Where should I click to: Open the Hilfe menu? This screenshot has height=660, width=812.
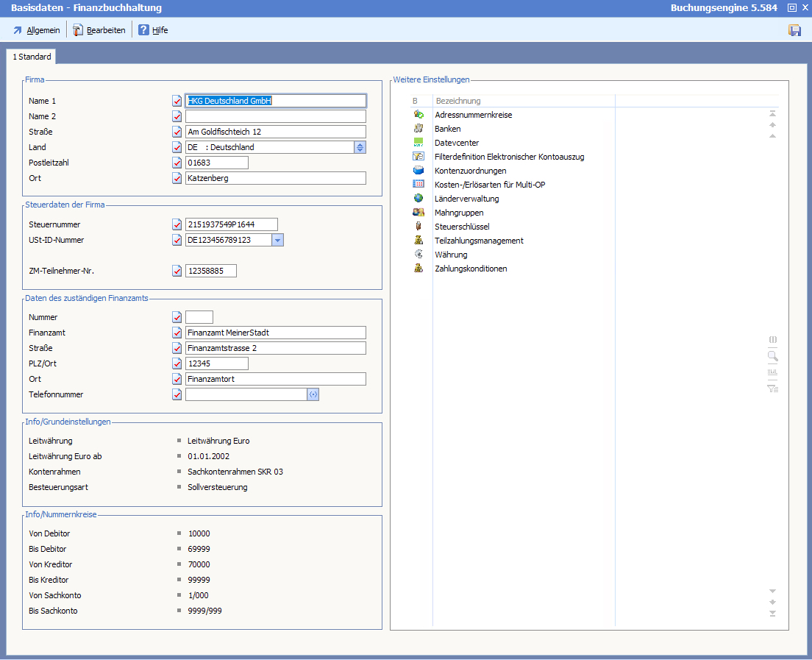(154, 30)
